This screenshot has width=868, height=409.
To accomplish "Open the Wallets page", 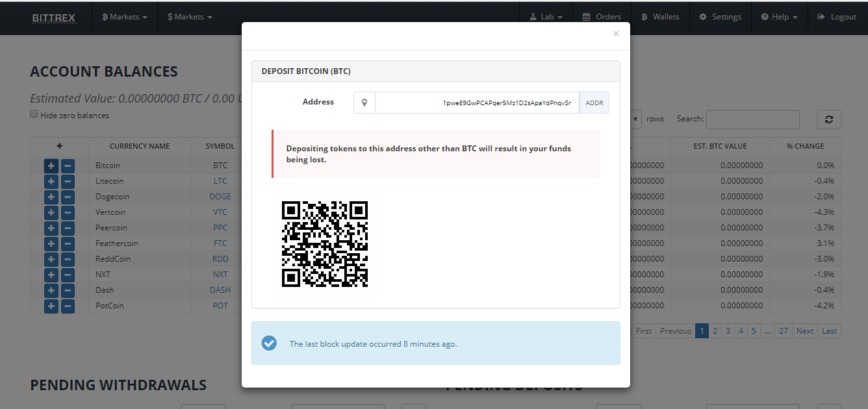I will point(660,17).
